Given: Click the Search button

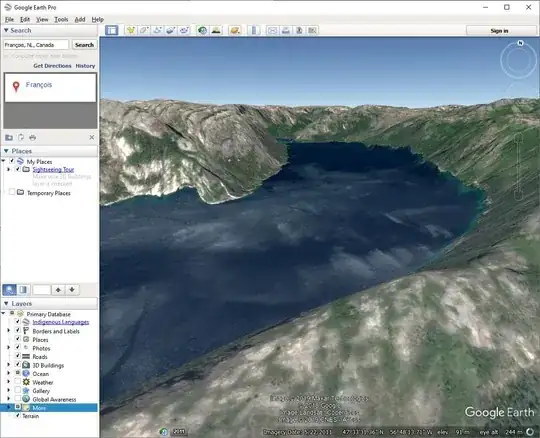Looking at the screenshot, I should [x=84, y=45].
